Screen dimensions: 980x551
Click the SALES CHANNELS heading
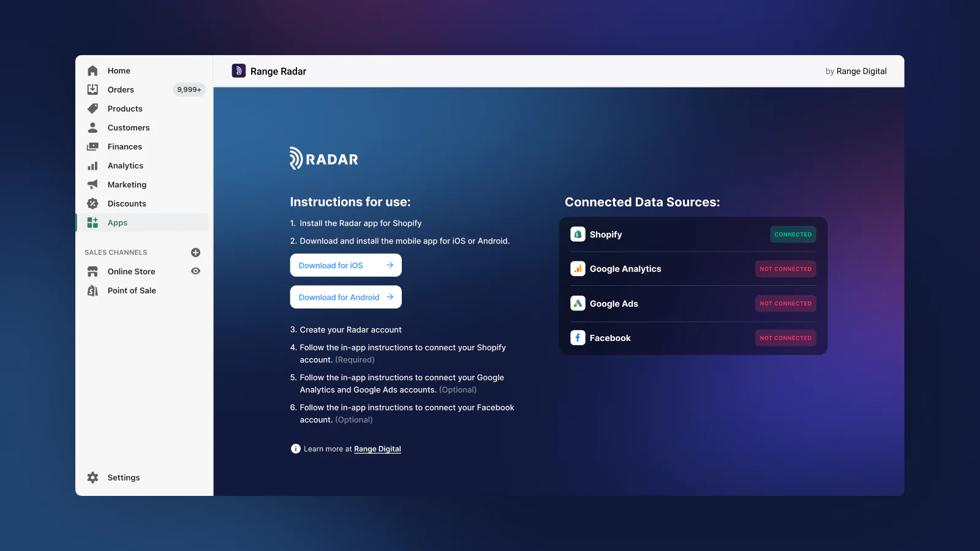116,252
